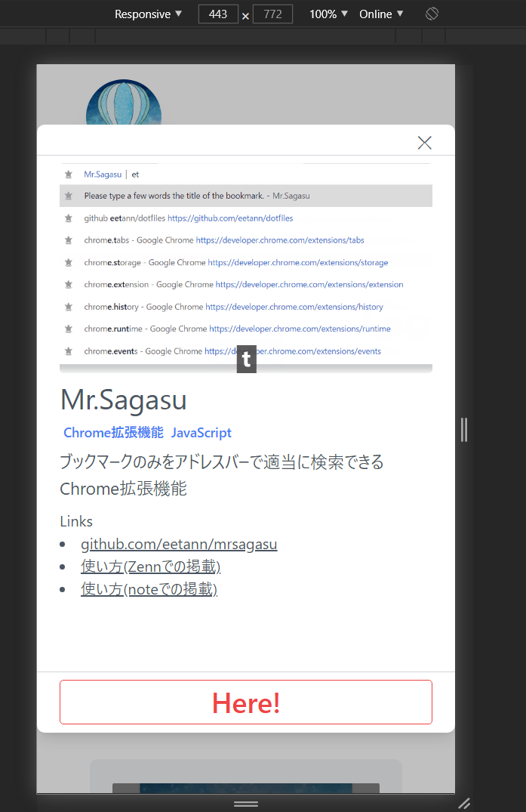Click the balloon avatar behind the modal

coord(124,102)
